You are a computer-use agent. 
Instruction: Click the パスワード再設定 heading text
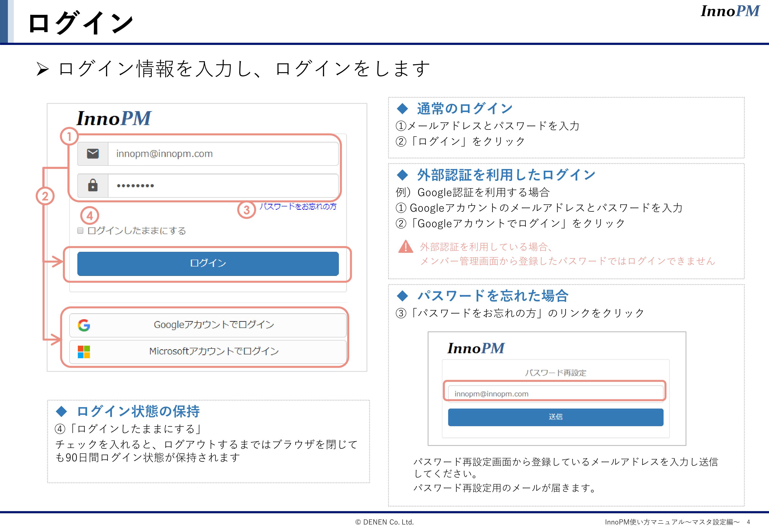tap(556, 373)
